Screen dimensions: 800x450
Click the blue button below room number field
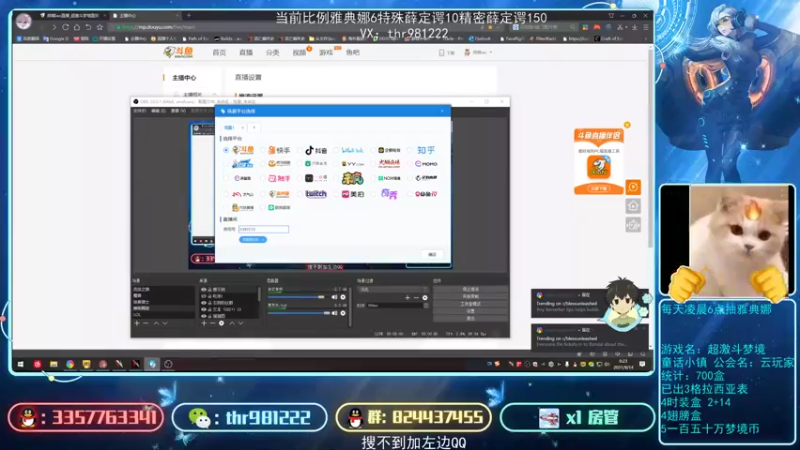(253, 239)
